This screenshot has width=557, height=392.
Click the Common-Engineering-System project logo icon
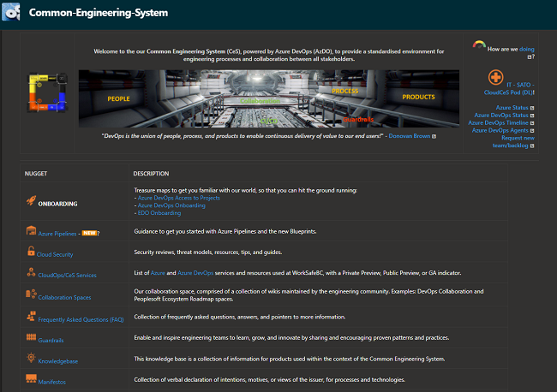coord(11,12)
